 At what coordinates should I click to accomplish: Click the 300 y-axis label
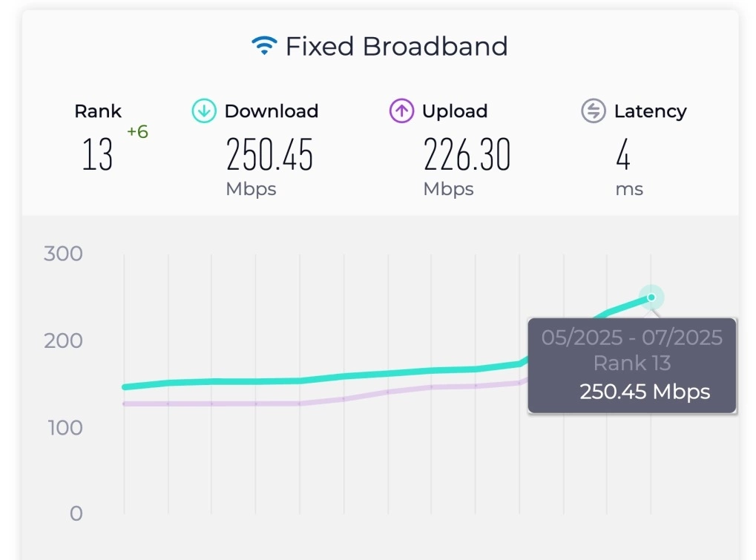click(64, 254)
